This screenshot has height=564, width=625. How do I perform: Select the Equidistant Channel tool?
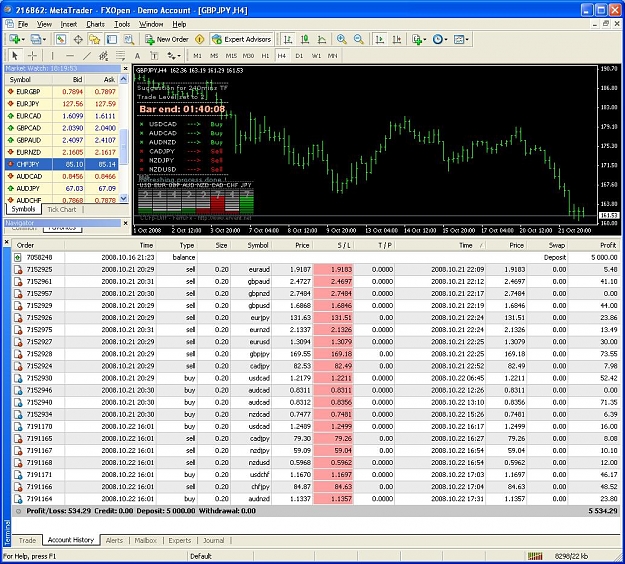point(104,55)
